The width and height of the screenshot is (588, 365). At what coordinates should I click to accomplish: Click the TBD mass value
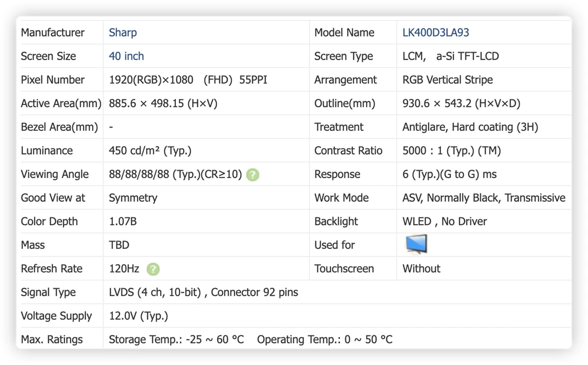[x=119, y=245]
